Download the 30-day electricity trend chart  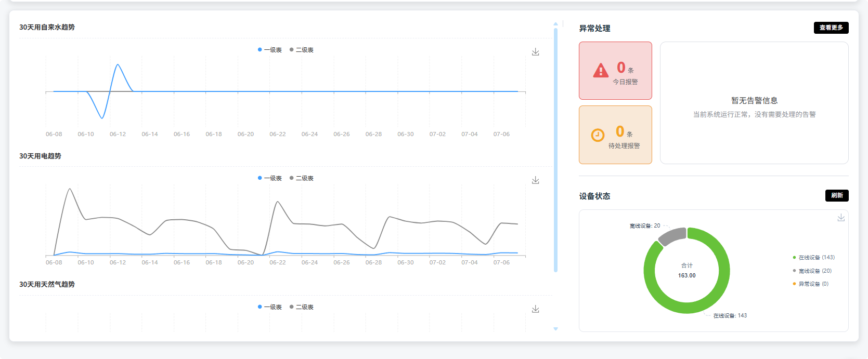click(x=535, y=180)
